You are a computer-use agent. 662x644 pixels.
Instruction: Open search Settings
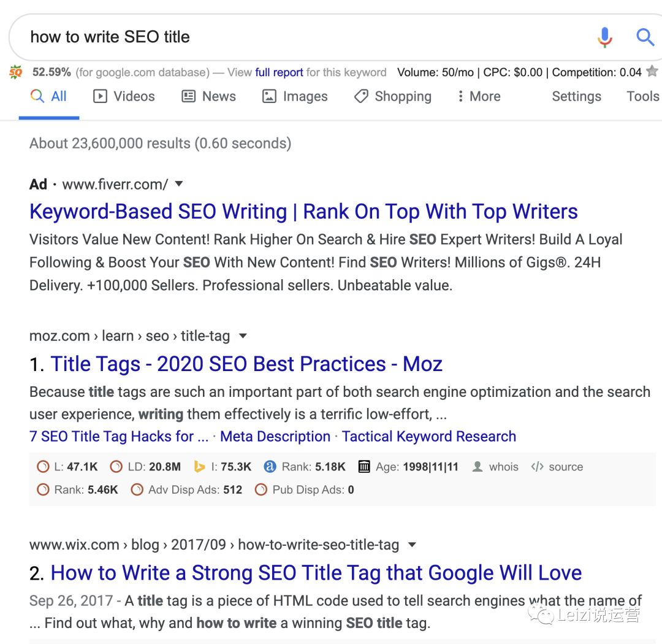pos(576,96)
